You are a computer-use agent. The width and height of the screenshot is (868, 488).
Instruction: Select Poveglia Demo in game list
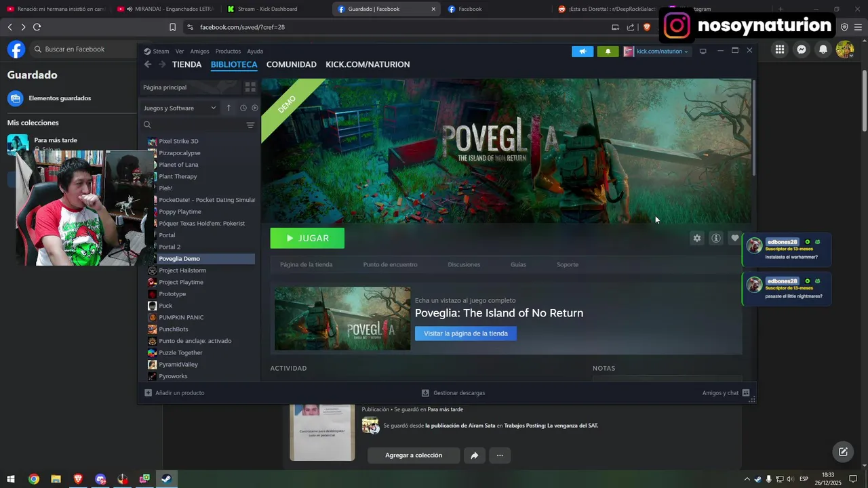pyautogui.click(x=201, y=259)
